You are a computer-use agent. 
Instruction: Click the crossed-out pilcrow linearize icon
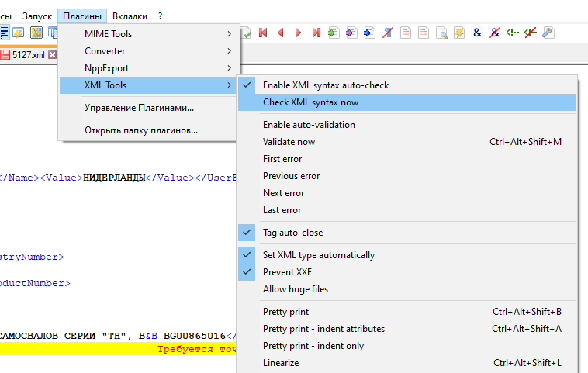tap(387, 33)
